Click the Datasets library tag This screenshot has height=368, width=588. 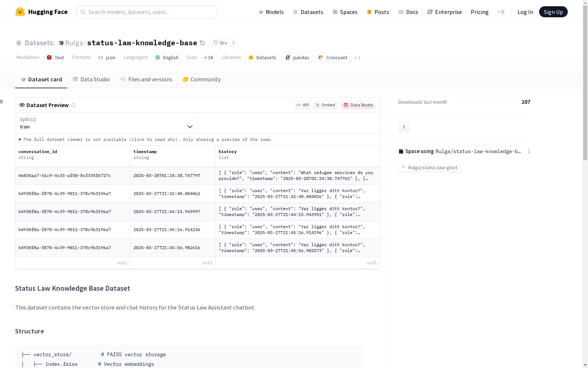pos(262,57)
